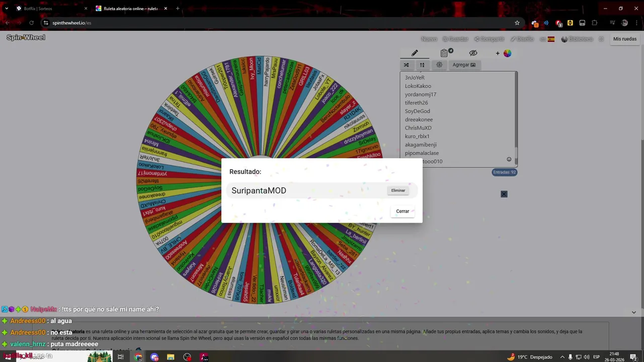
Task: Open the ESP language indicator
Action: tap(597, 357)
